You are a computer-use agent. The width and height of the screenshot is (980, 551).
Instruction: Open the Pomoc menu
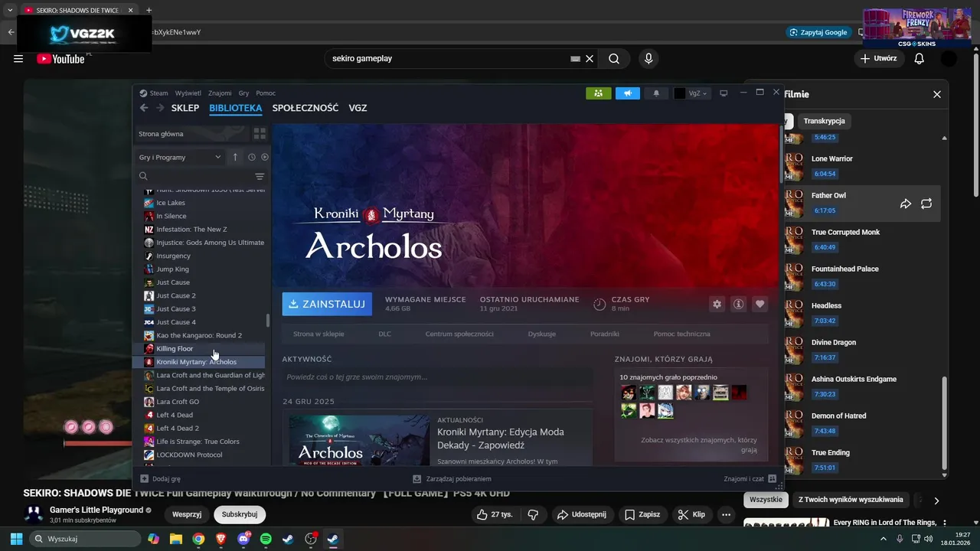(266, 93)
